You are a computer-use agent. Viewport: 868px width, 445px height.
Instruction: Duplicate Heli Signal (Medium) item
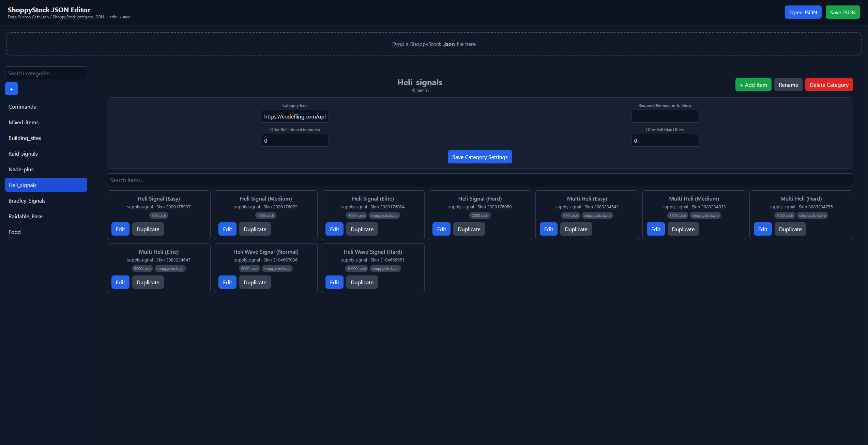[x=255, y=229]
